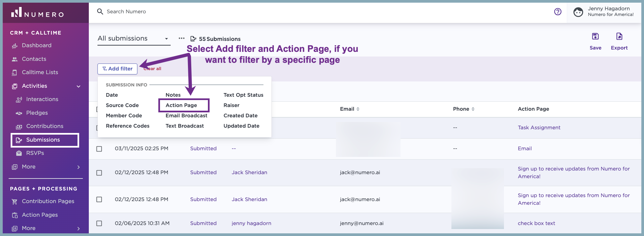Open Action Pages in sidebar
Viewport: 644px width, 236px height.
click(x=40, y=215)
